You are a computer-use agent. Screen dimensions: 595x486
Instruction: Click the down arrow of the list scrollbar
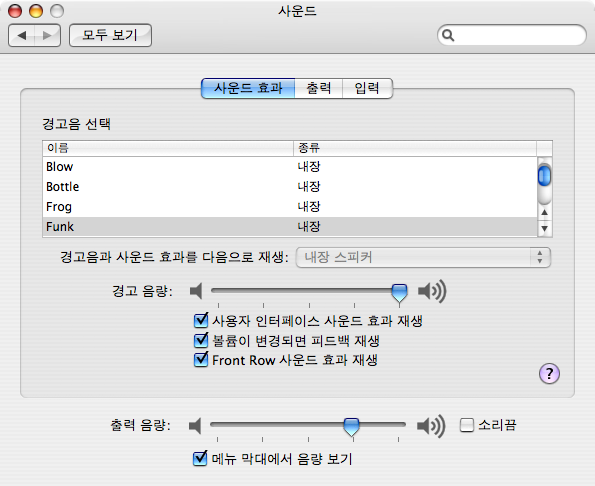pyautogui.click(x=545, y=228)
